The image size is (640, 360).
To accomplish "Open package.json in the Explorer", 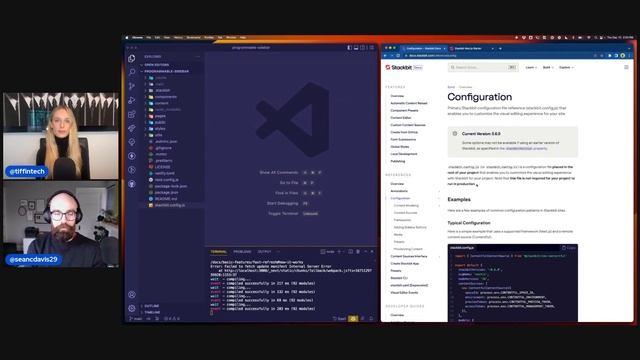I will [167, 192].
